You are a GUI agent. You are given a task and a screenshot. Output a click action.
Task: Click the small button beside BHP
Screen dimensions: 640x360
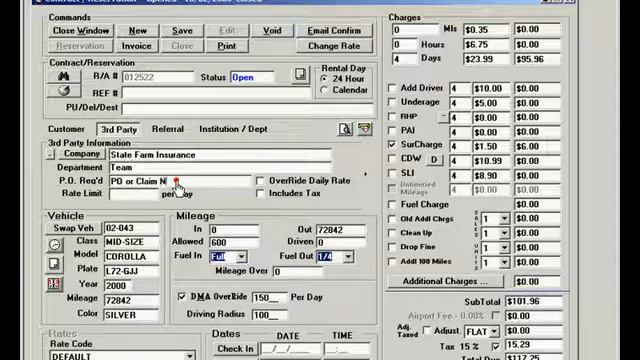[444, 117]
